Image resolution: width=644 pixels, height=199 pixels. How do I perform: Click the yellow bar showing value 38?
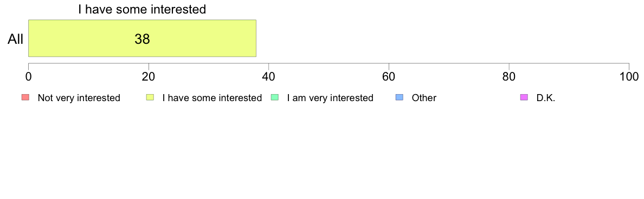[142, 38]
